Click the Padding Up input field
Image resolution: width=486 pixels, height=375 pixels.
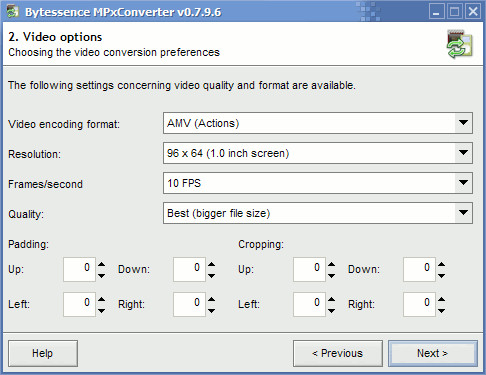tap(79, 269)
